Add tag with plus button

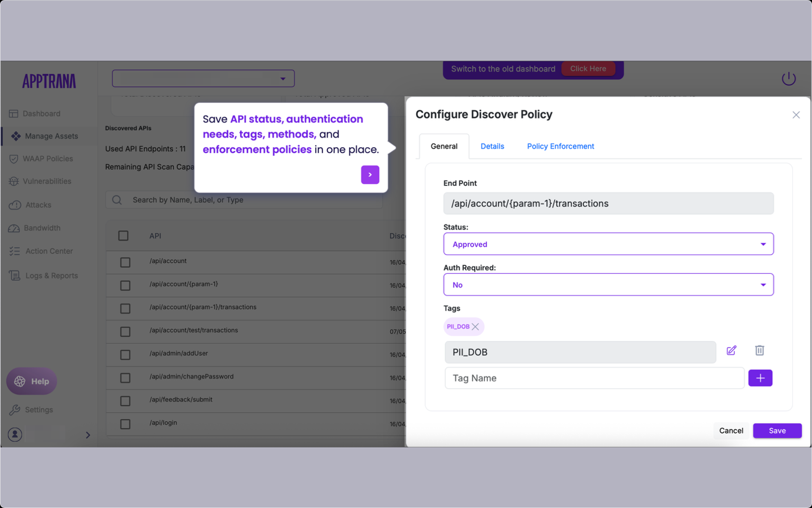point(760,378)
